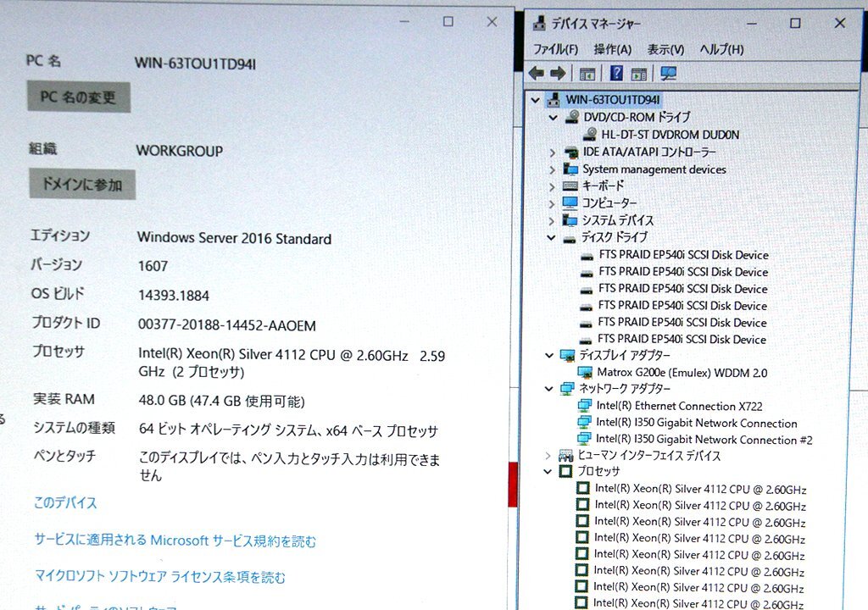Expand the コンピューター node
The image size is (868, 610).
pos(551,203)
